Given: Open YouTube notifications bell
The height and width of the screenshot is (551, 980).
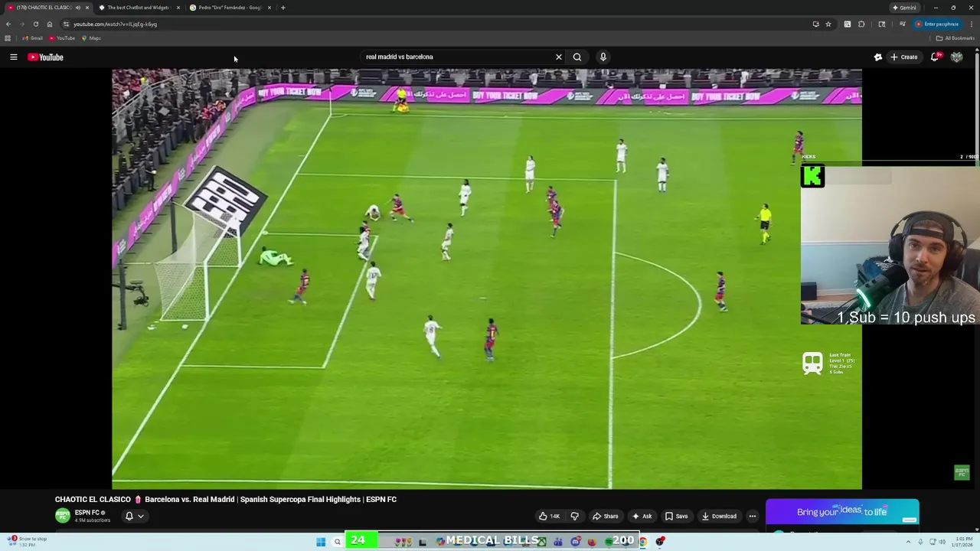Looking at the screenshot, I should [935, 57].
